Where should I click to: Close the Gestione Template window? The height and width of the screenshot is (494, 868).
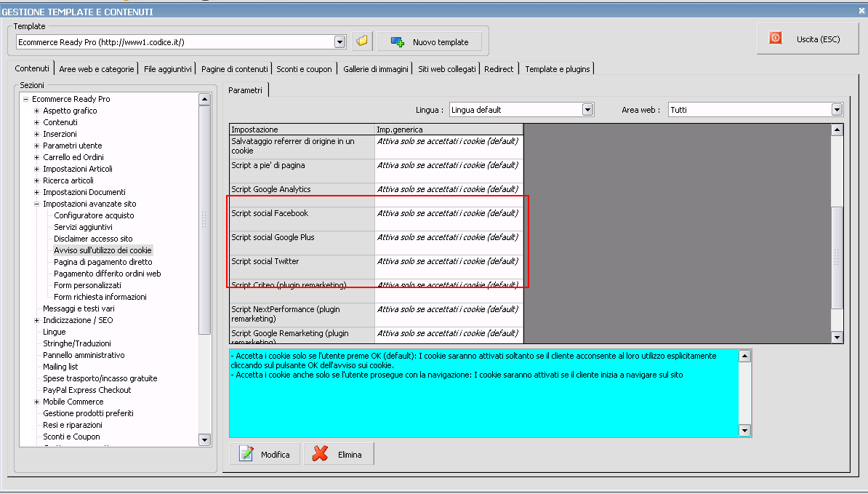pos(862,10)
